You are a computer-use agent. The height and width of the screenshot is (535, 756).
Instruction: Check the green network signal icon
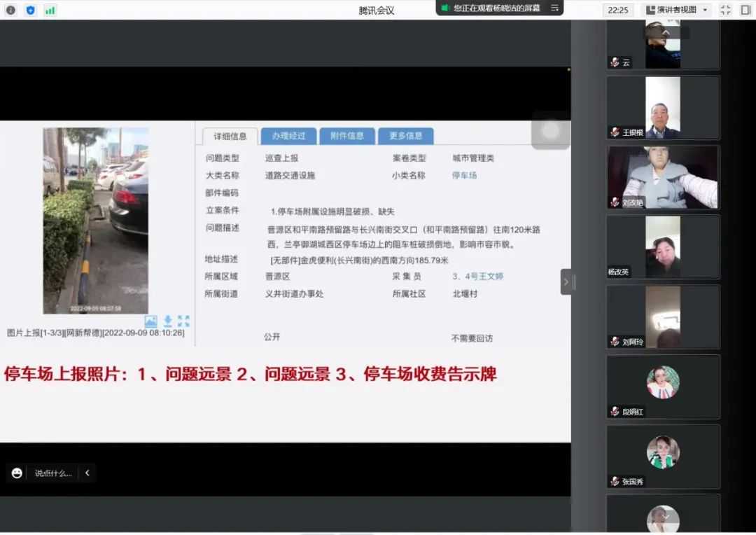50,10
